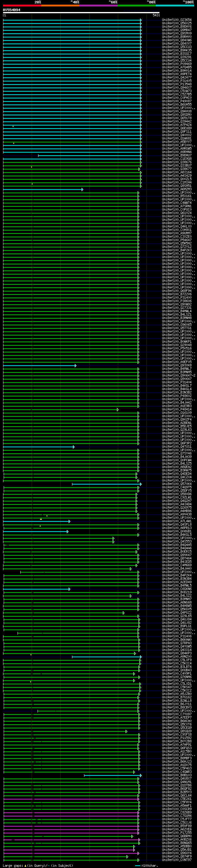Select the UniRef100_B4KGL7 label
This screenshot has width=197, height=868.
point(176,386)
